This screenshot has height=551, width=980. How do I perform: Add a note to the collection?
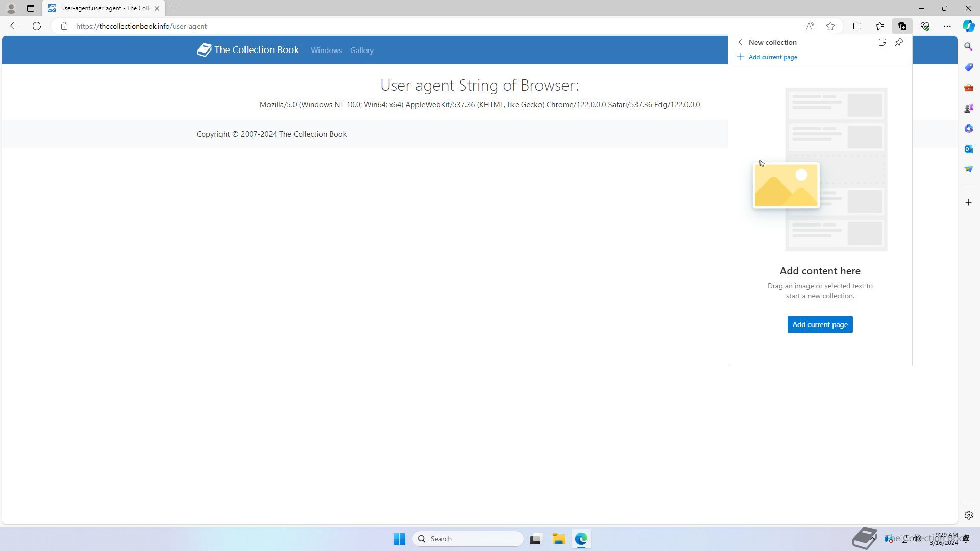(x=882, y=42)
